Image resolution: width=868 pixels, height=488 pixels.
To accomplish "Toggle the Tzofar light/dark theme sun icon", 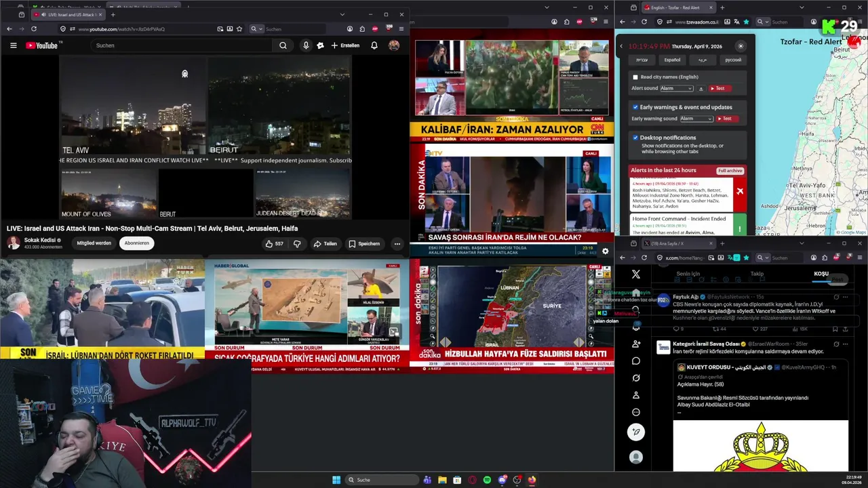I will coord(741,46).
